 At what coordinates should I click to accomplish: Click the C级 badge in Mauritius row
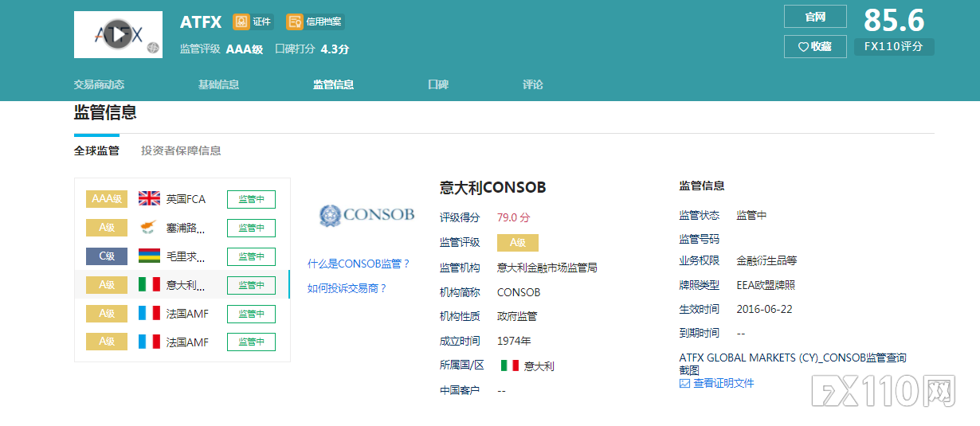tap(107, 256)
